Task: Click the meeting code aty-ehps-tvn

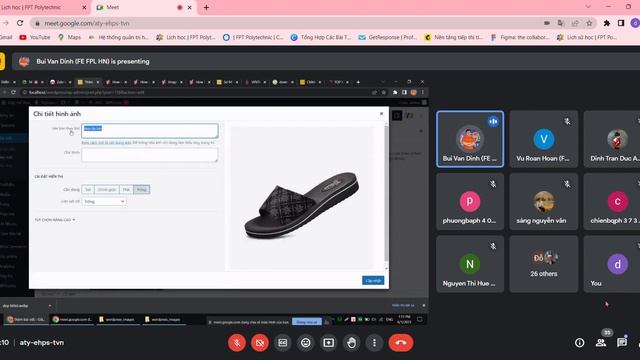Action: click(x=42, y=342)
